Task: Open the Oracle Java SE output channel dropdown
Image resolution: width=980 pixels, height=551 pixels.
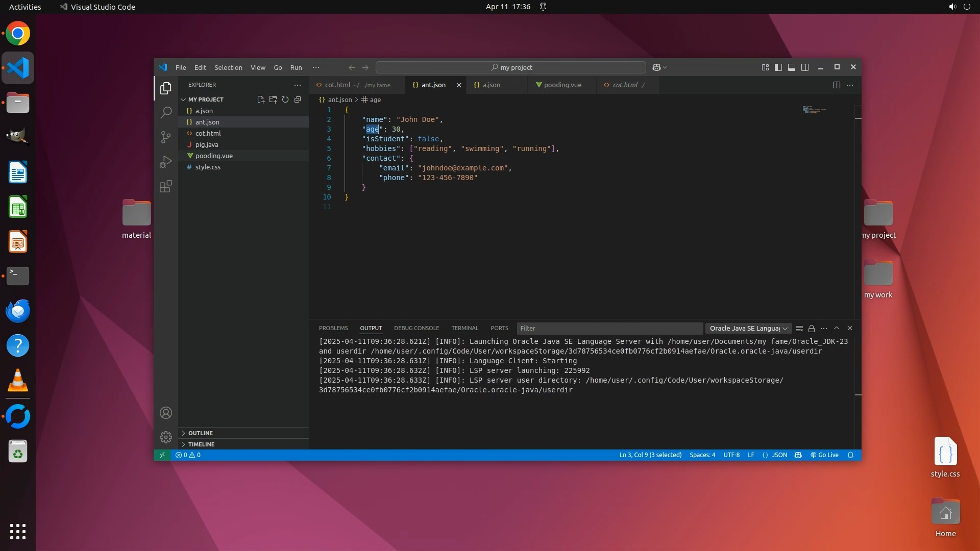Action: click(748, 329)
